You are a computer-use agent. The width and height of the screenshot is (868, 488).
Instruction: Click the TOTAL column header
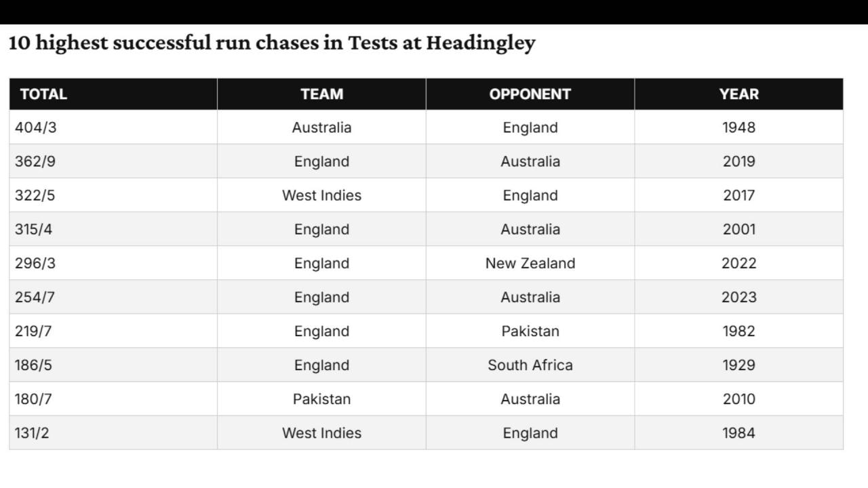pos(113,94)
